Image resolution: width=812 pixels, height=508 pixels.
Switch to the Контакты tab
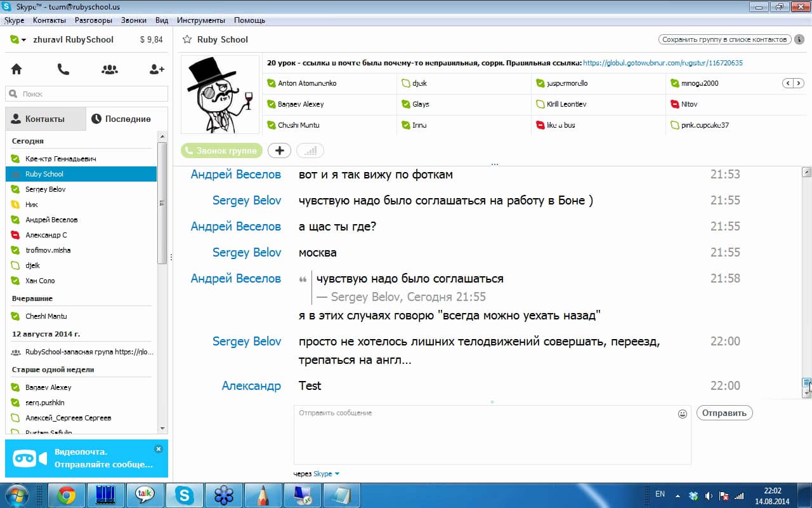pyautogui.click(x=45, y=119)
